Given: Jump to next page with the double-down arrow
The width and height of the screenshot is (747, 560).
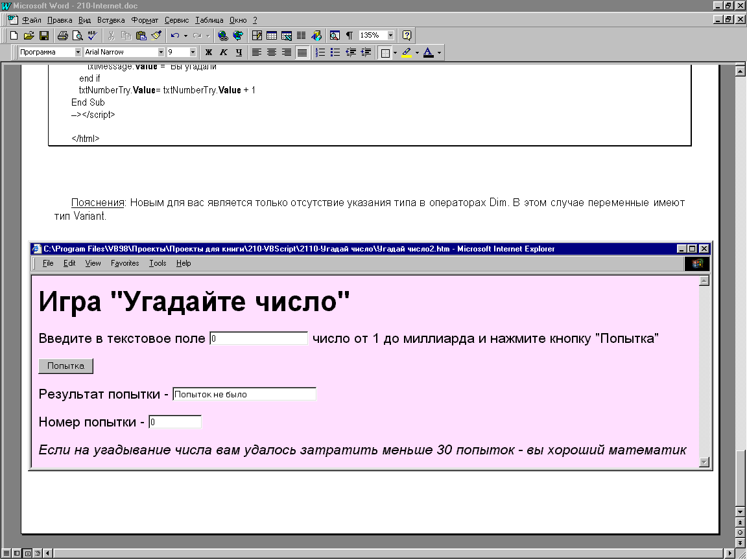Looking at the screenshot, I should tap(740, 542).
